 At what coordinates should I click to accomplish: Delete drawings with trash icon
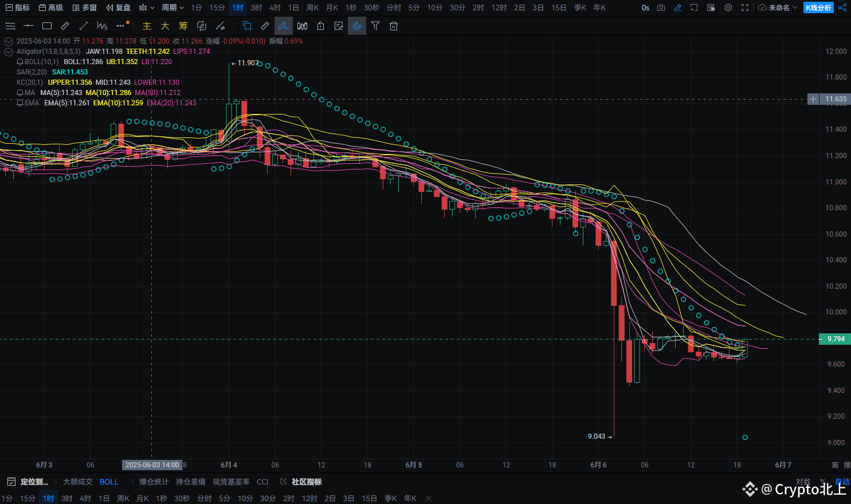point(394,26)
